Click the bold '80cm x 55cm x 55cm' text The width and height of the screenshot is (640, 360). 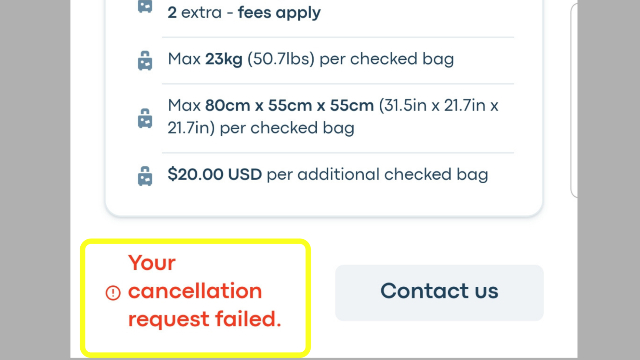pyautogui.click(x=289, y=105)
